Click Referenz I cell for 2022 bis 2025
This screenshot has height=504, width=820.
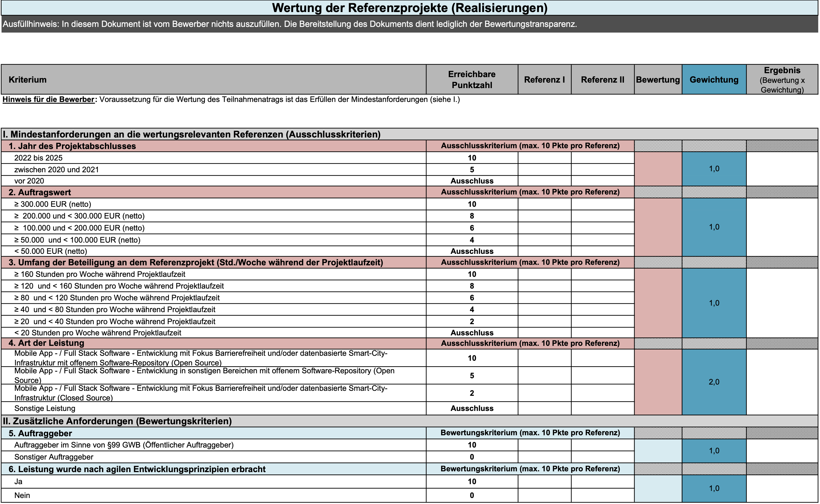coord(544,158)
